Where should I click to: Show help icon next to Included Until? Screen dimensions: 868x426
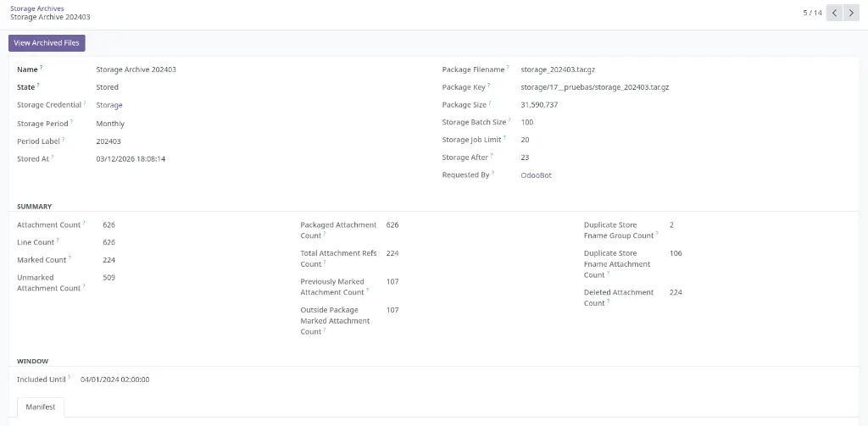pyautogui.click(x=70, y=377)
